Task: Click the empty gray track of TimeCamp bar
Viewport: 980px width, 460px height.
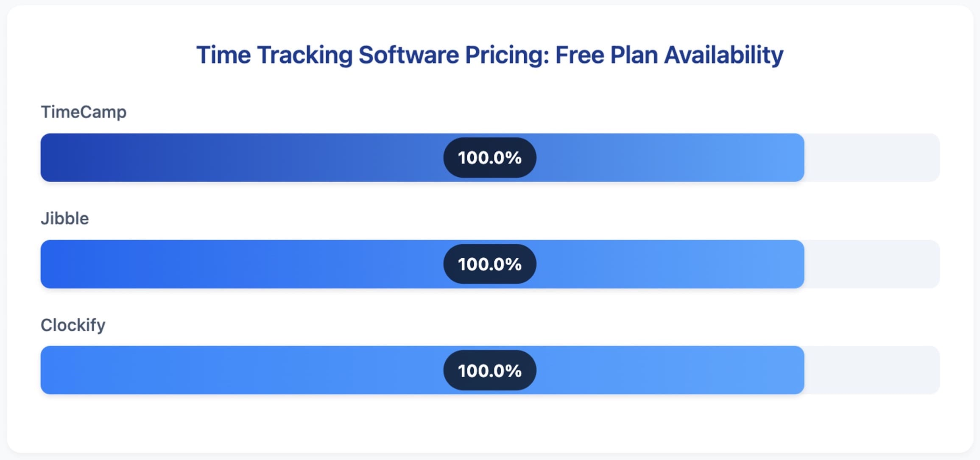Action: (x=872, y=158)
